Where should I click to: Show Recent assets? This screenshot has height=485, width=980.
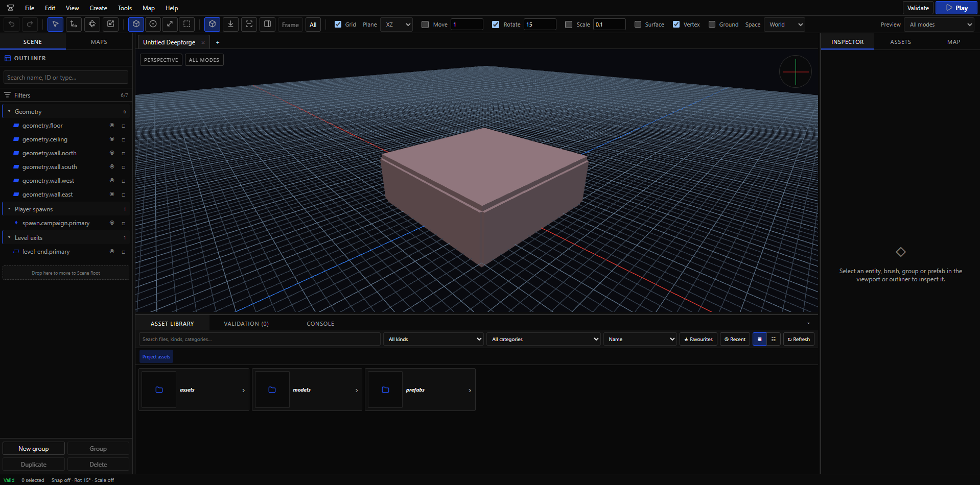(x=735, y=339)
